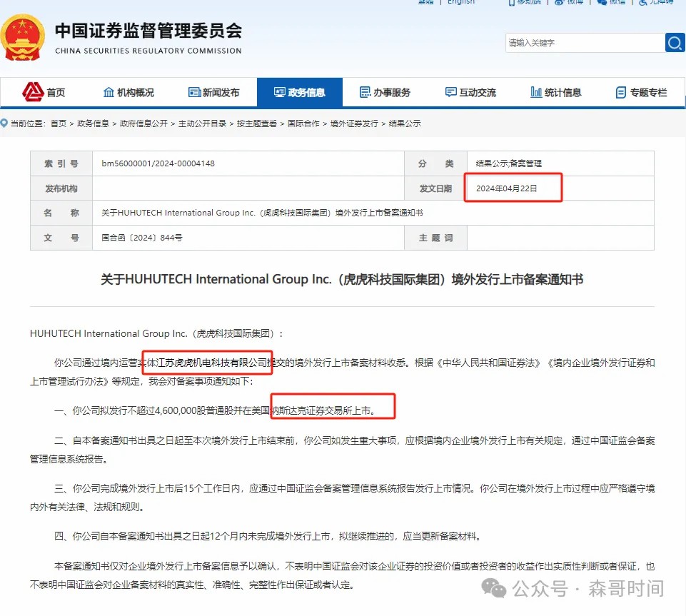Click the closing paragraph starting 本备案通知书仅对企业
The height and width of the screenshot is (616, 686).
tap(342, 575)
